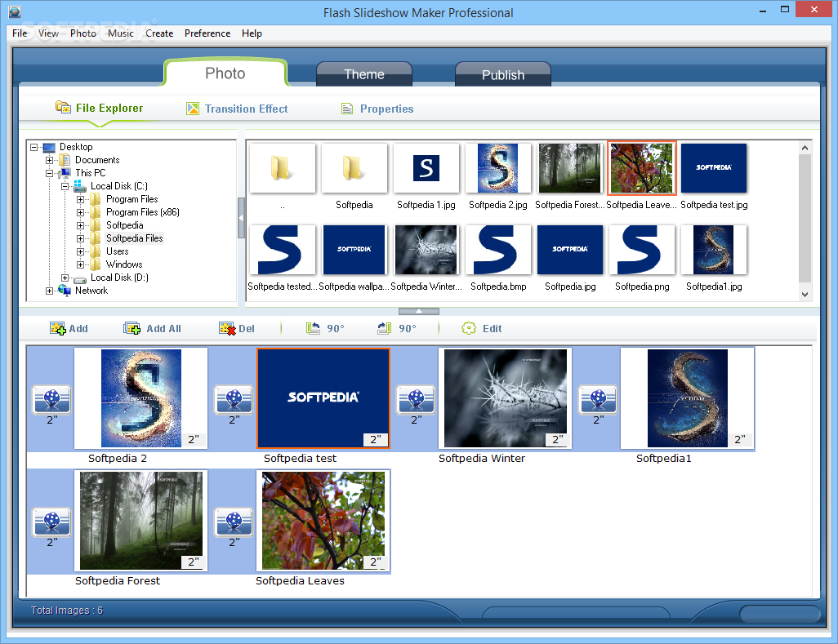Click the File Explorer icon

pyautogui.click(x=63, y=108)
